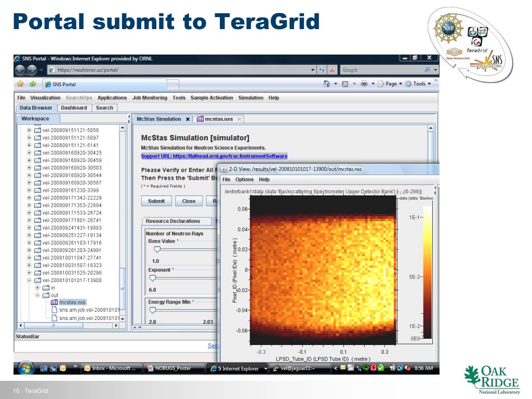The width and height of the screenshot is (532, 399).
Task: Open the Windows Start orb
Action: [x=25, y=368]
